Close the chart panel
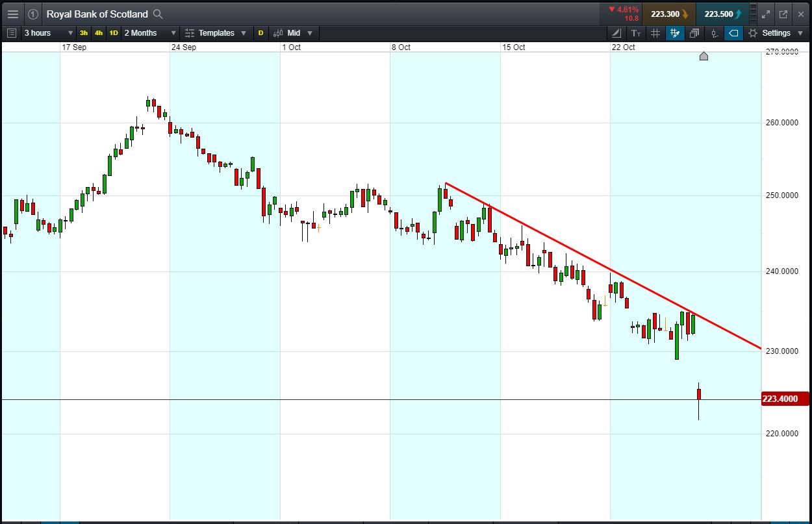This screenshot has width=812, height=524. 801,14
